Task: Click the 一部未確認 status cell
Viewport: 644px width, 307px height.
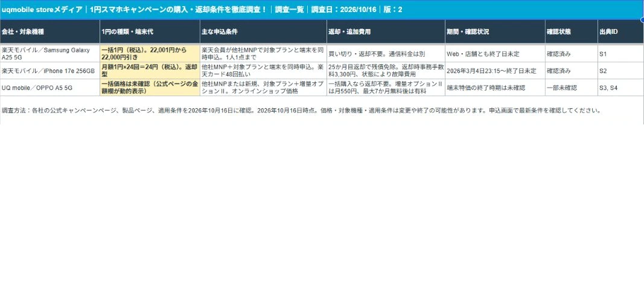Action: [572, 88]
